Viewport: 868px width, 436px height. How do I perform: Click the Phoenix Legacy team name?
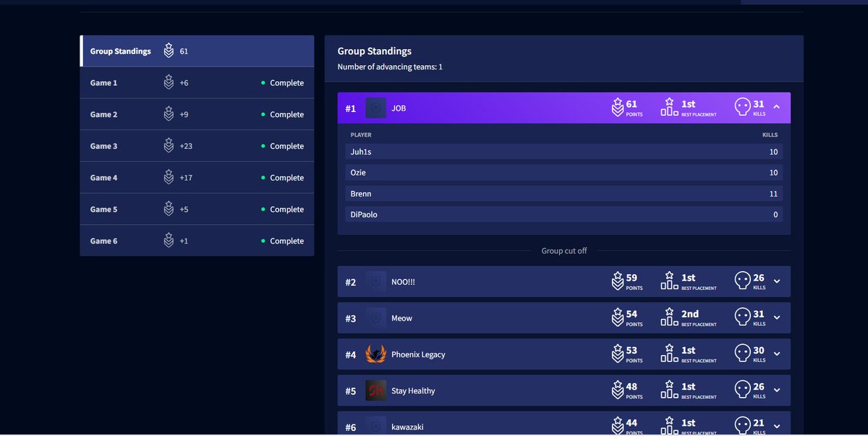pos(418,354)
